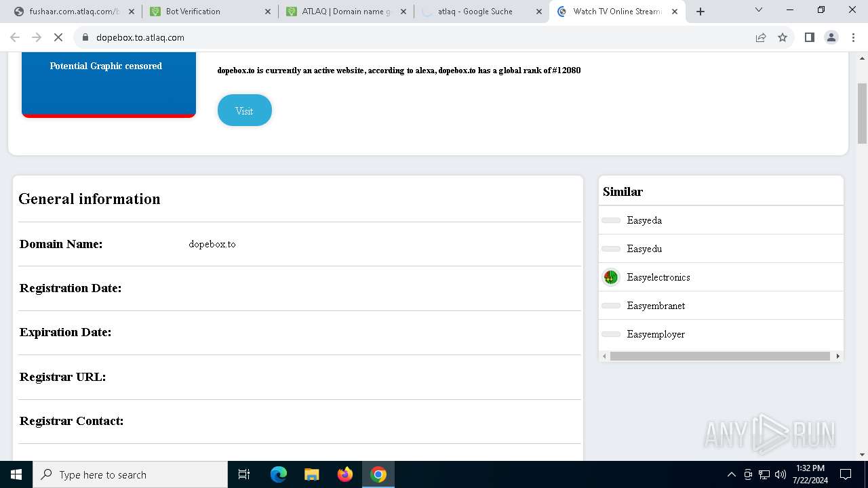The width and height of the screenshot is (868, 488).
Task: Stop loading the page in Chrome
Action: (x=58, y=37)
